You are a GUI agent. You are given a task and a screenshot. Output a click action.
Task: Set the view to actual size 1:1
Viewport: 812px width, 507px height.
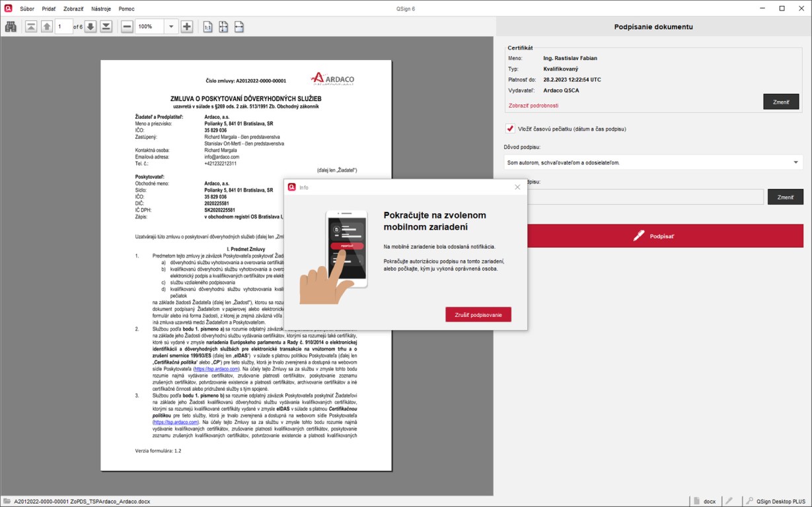coord(207,26)
